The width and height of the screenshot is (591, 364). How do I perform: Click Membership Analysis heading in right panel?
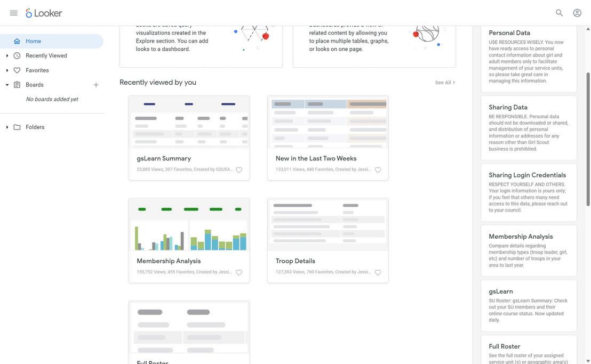521,237
